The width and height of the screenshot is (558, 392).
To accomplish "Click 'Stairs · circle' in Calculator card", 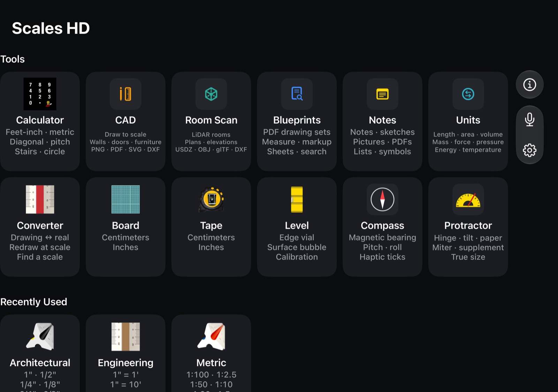I will 40,152.
